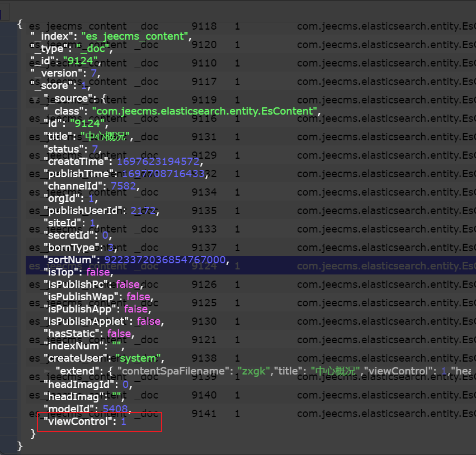Viewport: 476px width, 455px height.
Task: Select background table row with id 9110
Action: 251,63
